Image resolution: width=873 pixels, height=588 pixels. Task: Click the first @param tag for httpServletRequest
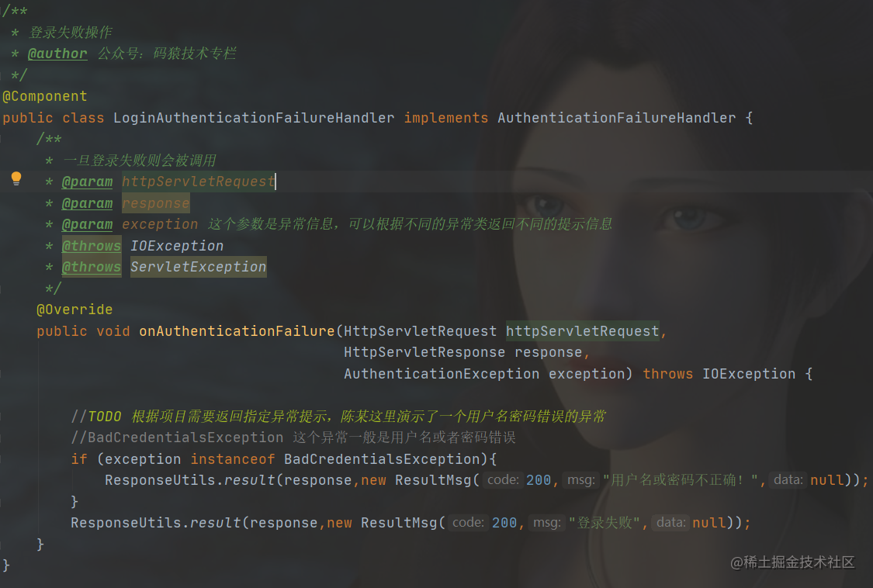coord(87,182)
